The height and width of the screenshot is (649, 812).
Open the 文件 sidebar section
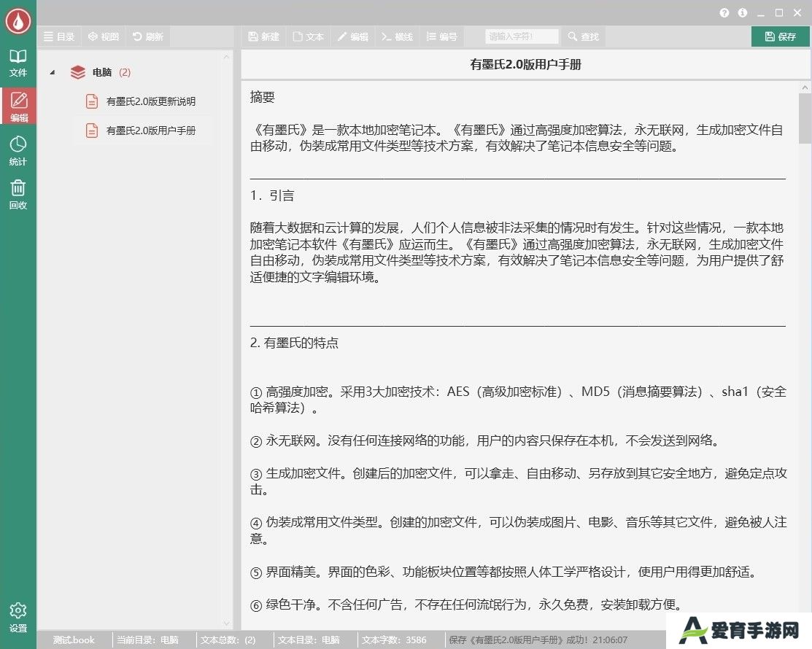pyautogui.click(x=18, y=63)
